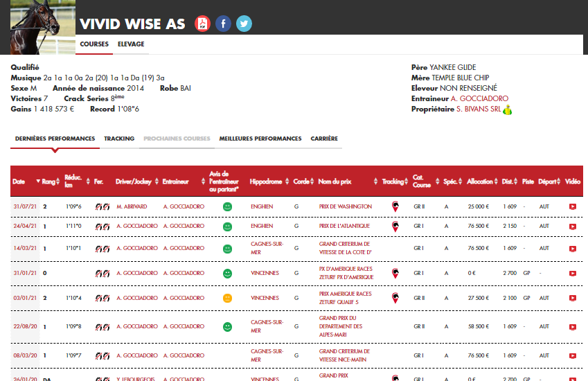Play video for the 14/03/21 race
588x381 pixels.
(x=572, y=248)
